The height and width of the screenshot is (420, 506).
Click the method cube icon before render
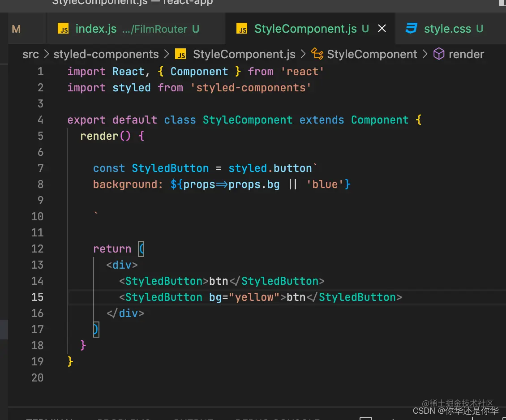point(438,54)
